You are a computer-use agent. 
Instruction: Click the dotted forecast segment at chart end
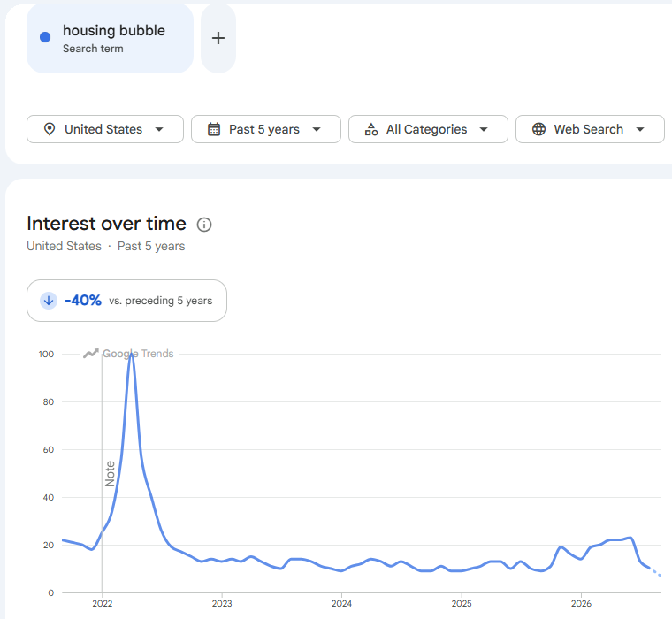[x=655, y=572]
